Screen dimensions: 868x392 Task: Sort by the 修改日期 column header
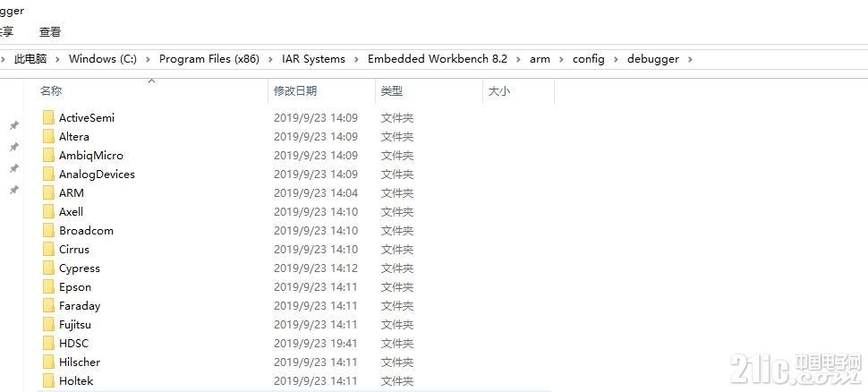pyautogui.click(x=295, y=90)
